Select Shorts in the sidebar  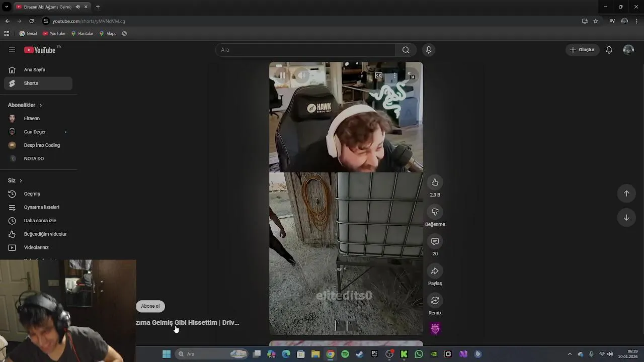pyautogui.click(x=38, y=83)
